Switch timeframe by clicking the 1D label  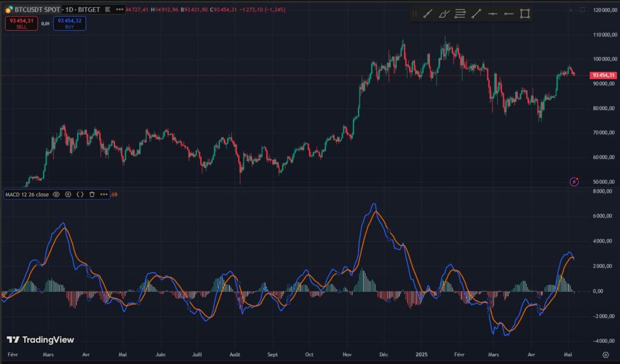pyautogui.click(x=68, y=10)
